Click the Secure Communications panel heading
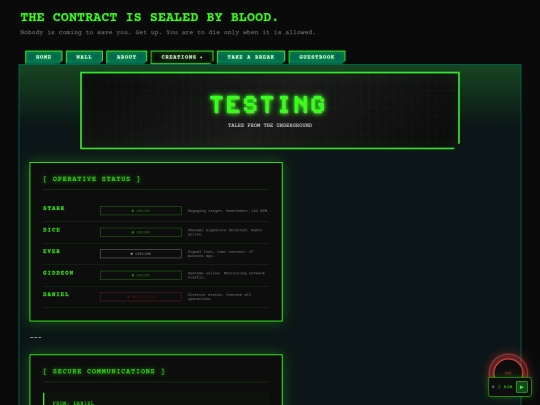This screenshot has width=540, height=405. tap(104, 371)
